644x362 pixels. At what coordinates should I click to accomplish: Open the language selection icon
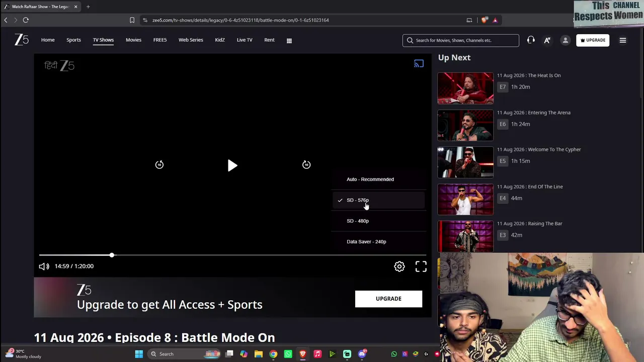(x=547, y=40)
